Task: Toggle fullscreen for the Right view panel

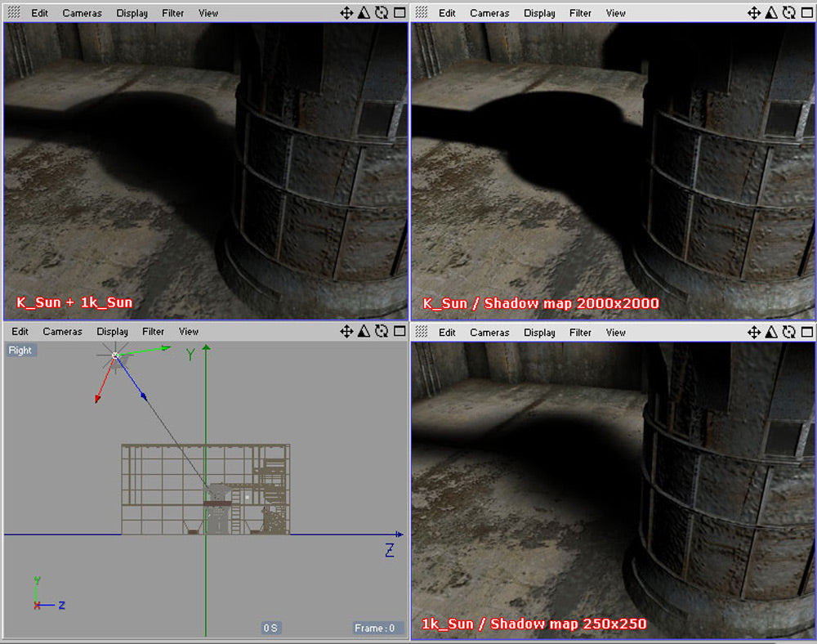Action: (x=399, y=332)
